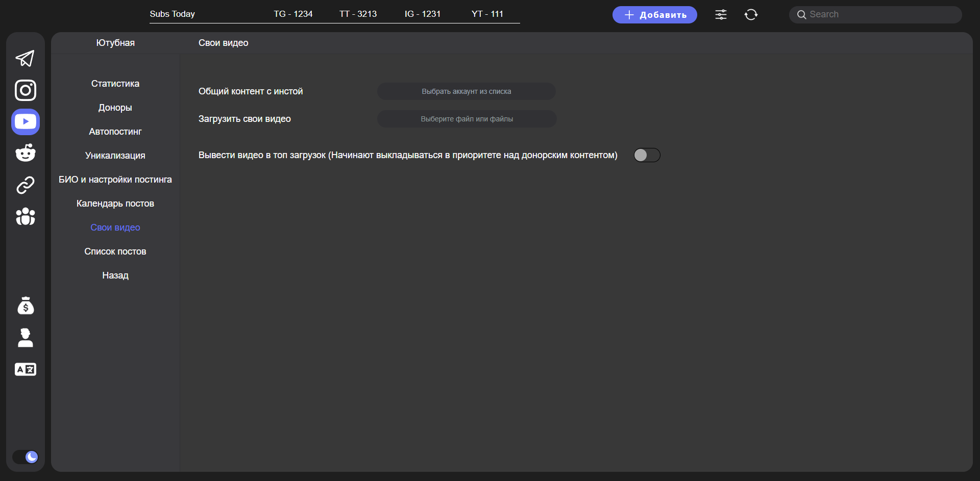Open the user profile icon
This screenshot has height=481, width=980.
[x=26, y=338]
